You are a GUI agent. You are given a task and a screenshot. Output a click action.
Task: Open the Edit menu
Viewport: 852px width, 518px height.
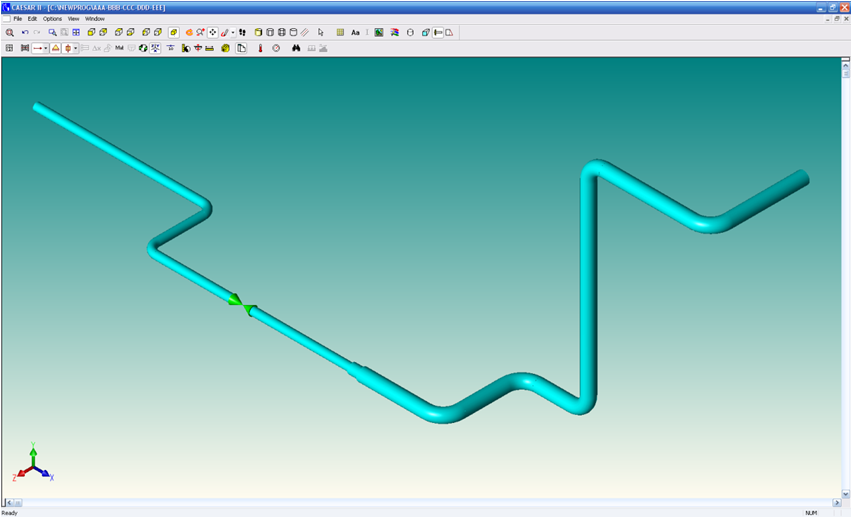pos(33,18)
